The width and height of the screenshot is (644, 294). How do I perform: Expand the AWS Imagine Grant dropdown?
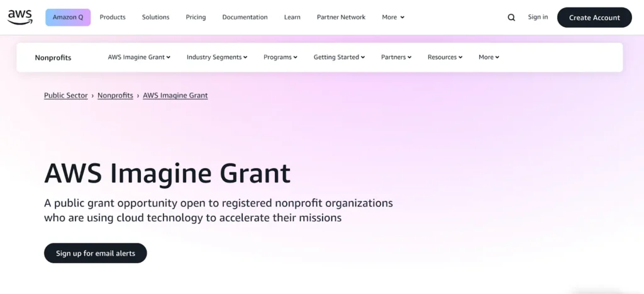[x=139, y=57]
